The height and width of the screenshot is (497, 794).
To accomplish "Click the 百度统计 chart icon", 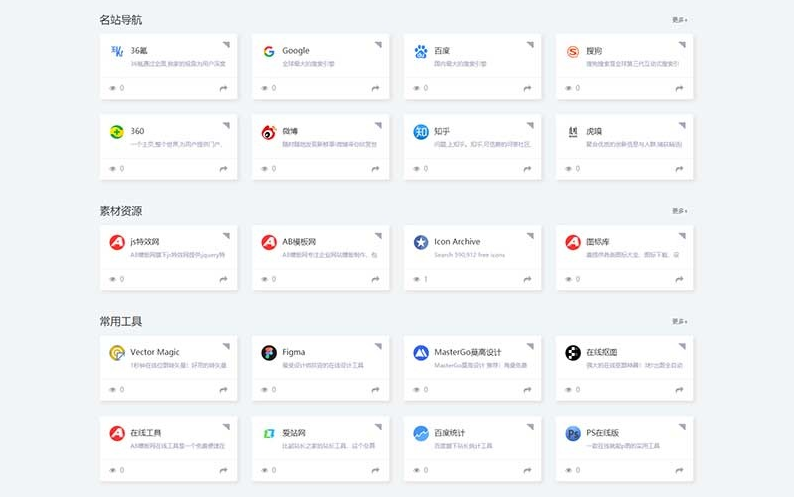I will click(x=421, y=434).
